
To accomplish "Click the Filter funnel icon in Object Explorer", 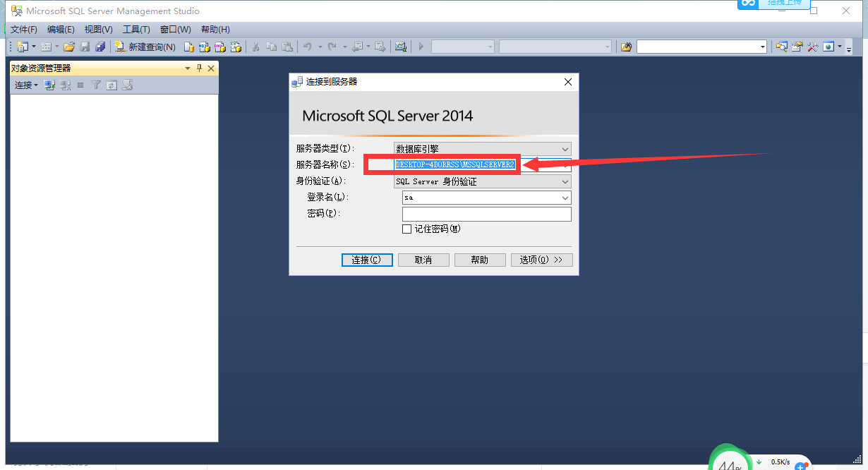I will [96, 85].
